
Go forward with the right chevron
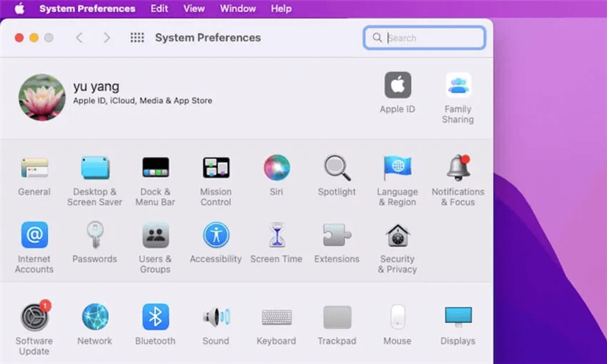(107, 38)
